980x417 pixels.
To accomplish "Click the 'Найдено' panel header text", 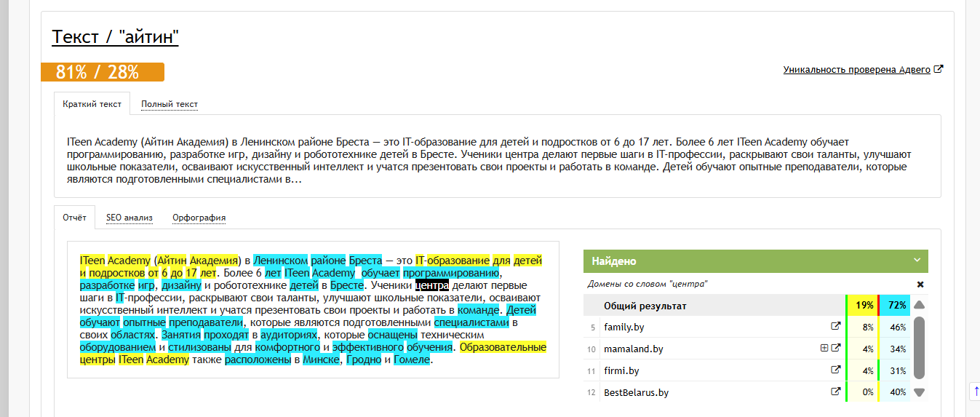I will 614,261.
